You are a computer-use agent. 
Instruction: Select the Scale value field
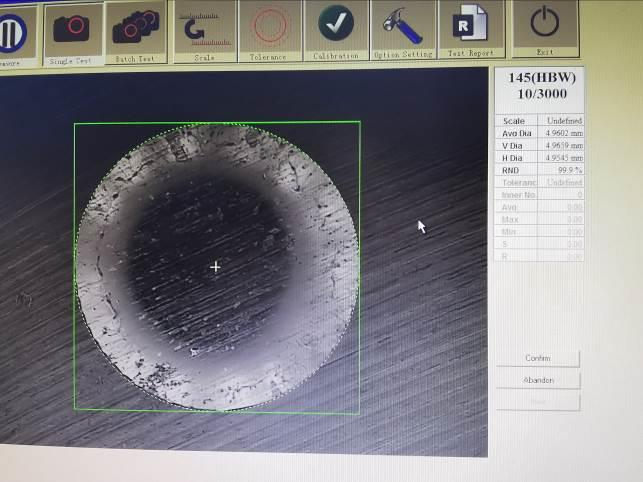[563, 121]
